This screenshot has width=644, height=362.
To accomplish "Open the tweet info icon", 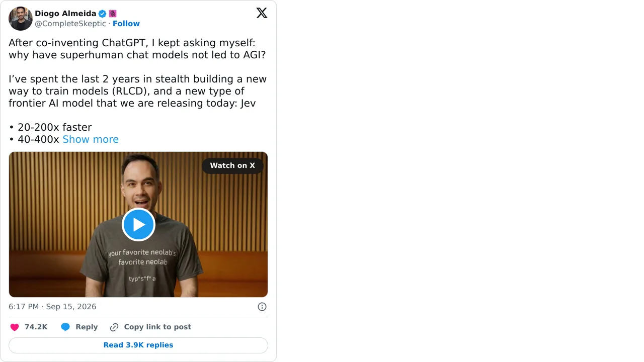I will point(262,307).
